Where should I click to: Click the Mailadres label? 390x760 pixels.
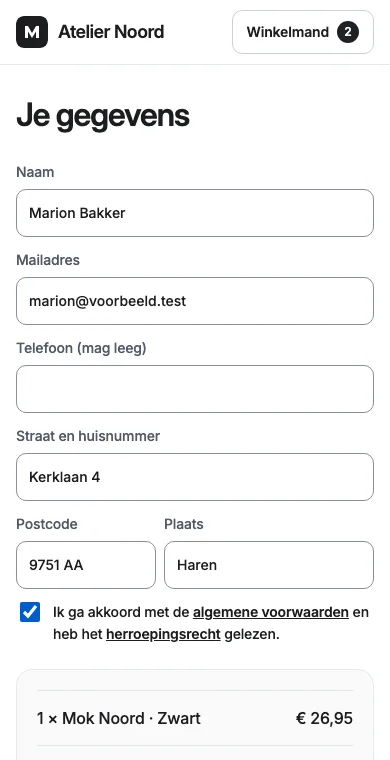tap(48, 260)
